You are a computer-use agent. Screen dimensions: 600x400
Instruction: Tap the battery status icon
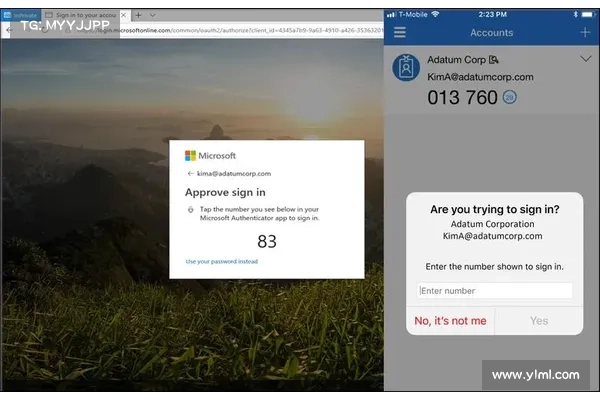coord(588,15)
